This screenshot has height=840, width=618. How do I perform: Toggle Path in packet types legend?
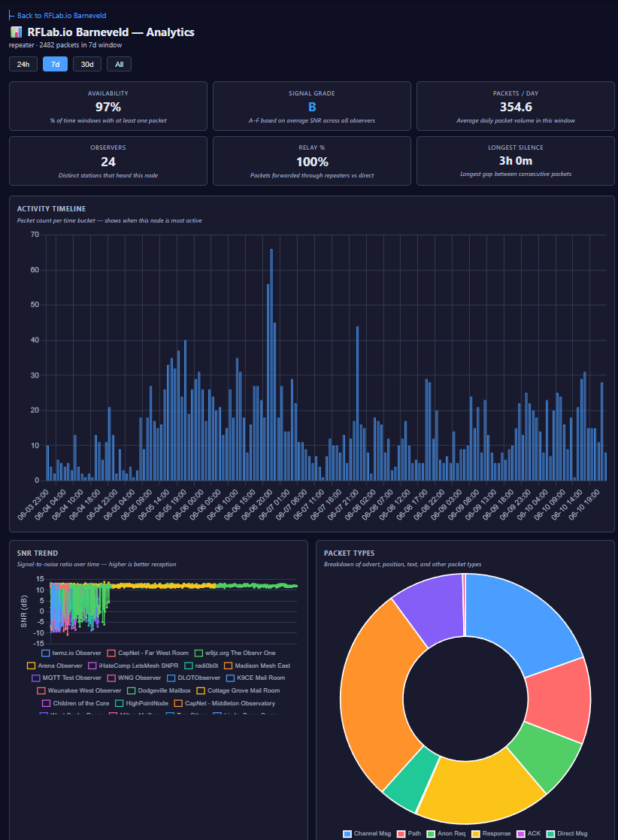coord(408,833)
